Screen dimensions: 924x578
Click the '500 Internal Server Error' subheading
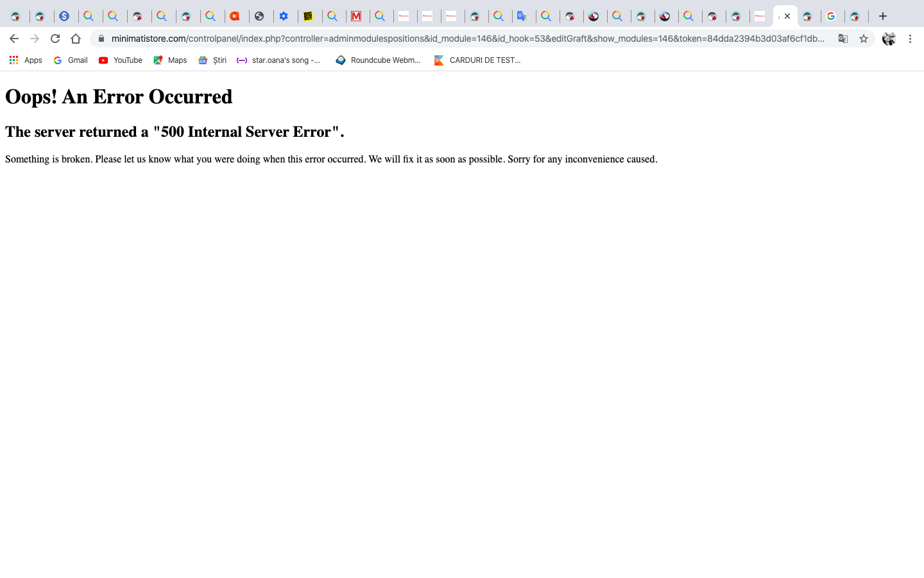175,132
